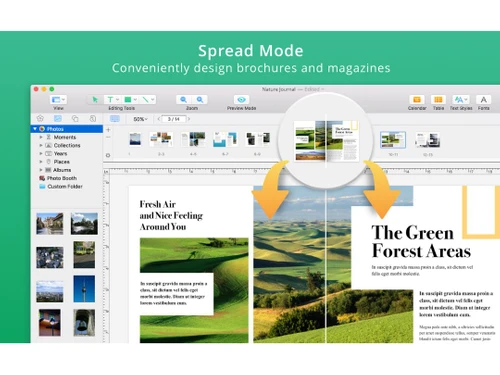
Task: Pick the city skyline photo thumbnail
Action: 50,292
